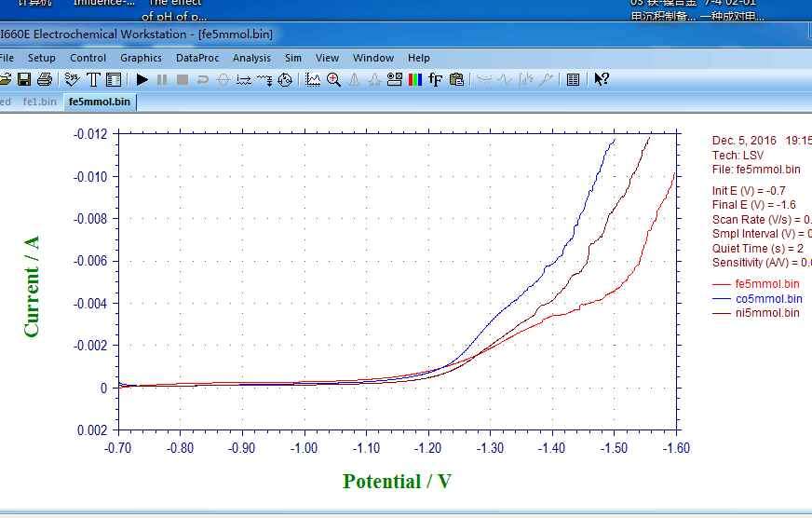Image resolution: width=812 pixels, height=518 pixels.
Task: Open the Setup menu
Action: 41,58
